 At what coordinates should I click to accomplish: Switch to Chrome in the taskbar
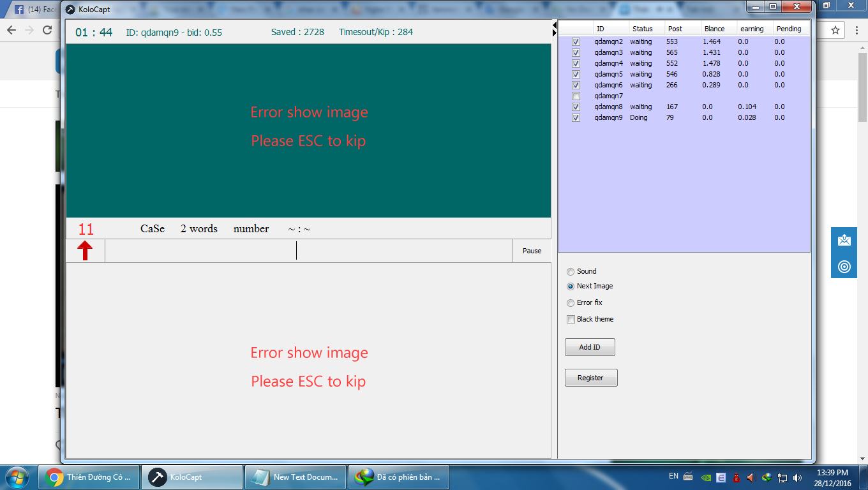coord(89,477)
